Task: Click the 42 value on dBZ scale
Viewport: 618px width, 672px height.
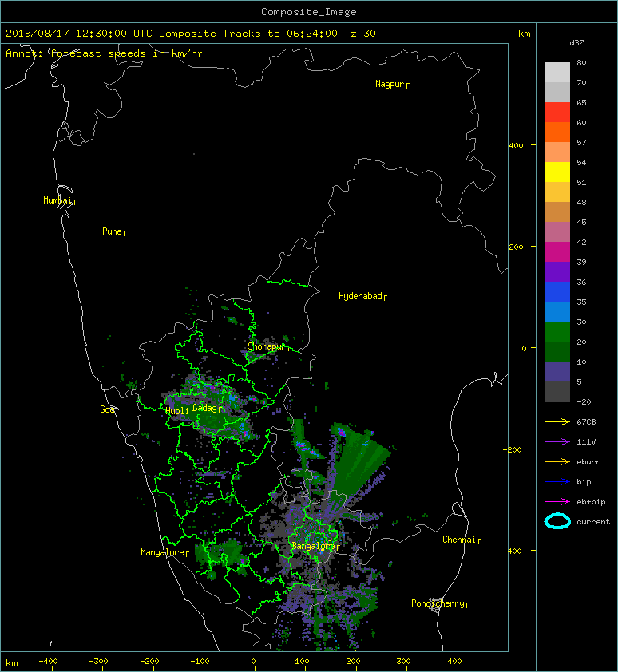Action: pos(581,242)
